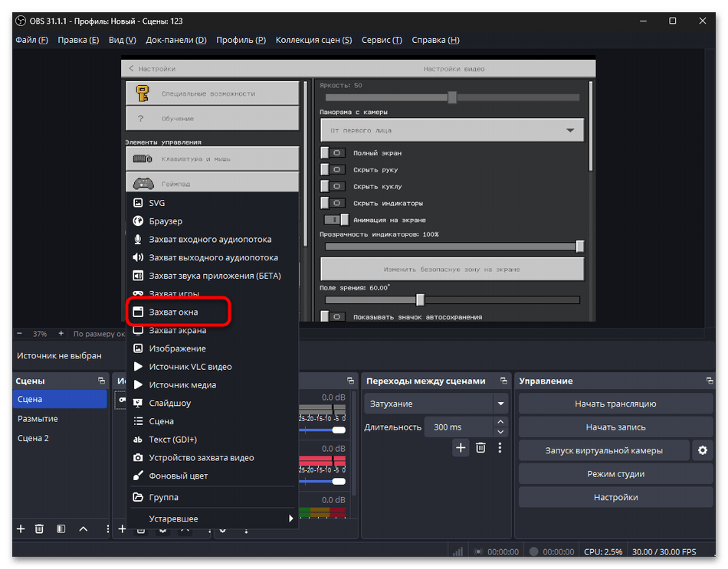Image resolution: width=728 pixels, height=569 pixels.
Task: Toggle Скрыть куклу switch in preview
Action: [333, 186]
